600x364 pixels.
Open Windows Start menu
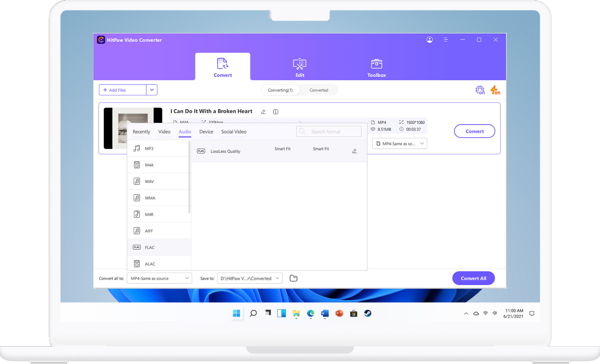(x=237, y=313)
